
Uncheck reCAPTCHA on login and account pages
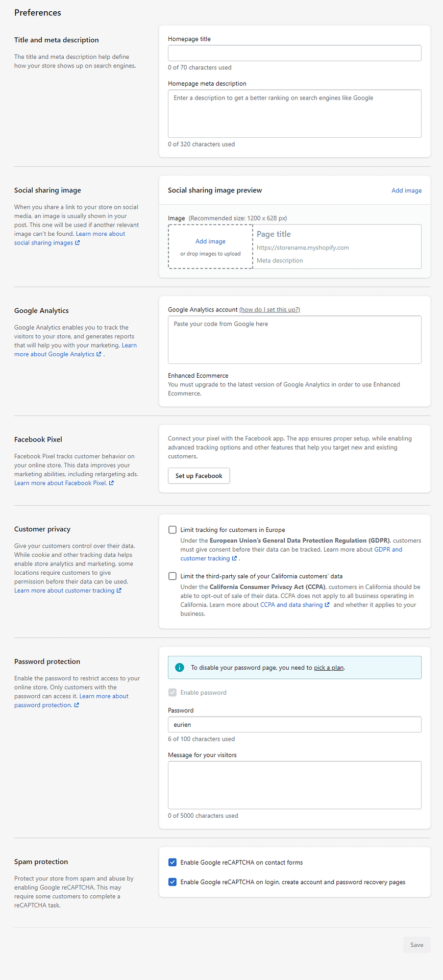click(x=173, y=882)
